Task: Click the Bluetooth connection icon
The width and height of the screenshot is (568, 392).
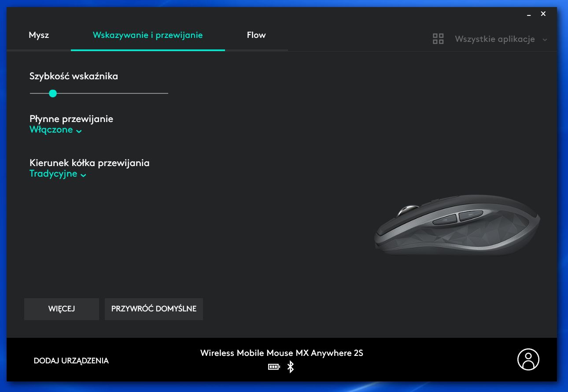Action: (x=290, y=366)
